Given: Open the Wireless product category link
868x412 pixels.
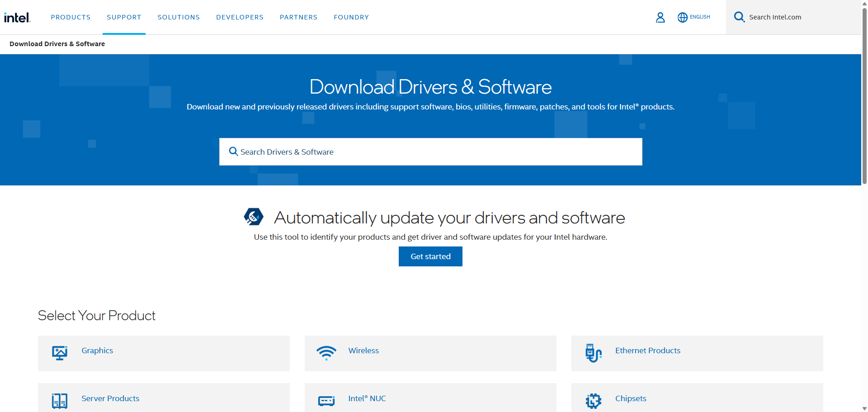Looking at the screenshot, I should [x=363, y=350].
